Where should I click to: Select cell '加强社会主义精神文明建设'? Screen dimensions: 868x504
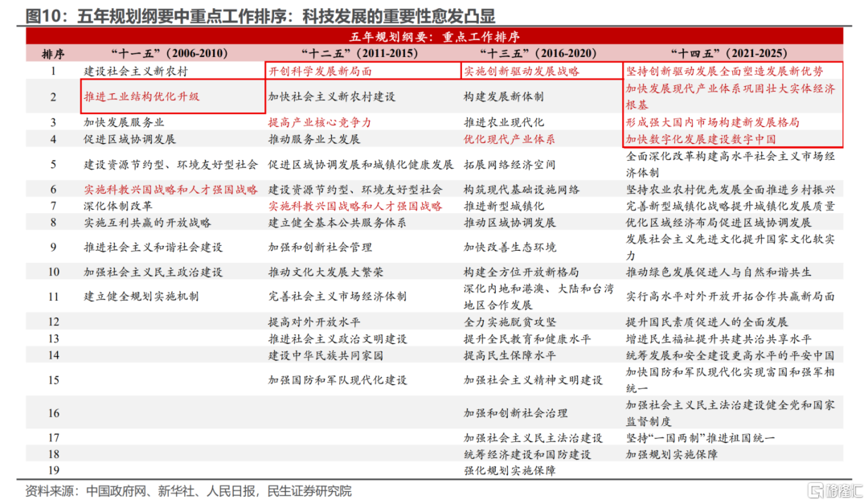[x=533, y=380]
